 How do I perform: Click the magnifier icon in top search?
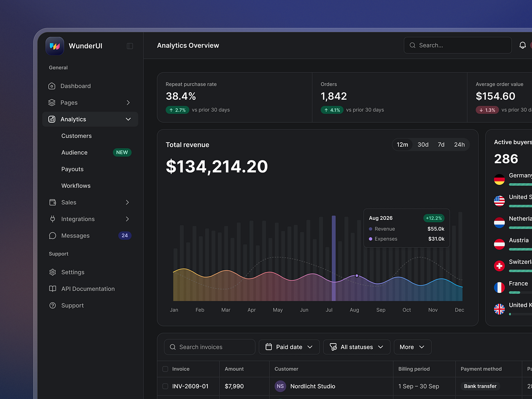click(413, 45)
